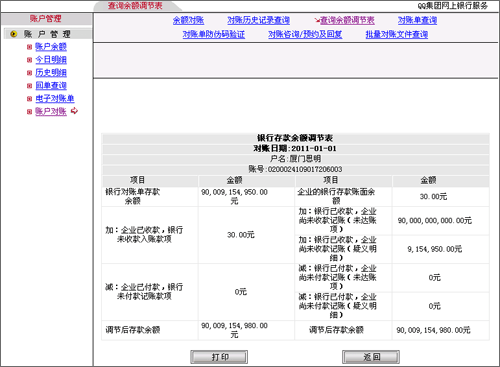Open the 今日明细 sidebar link

[51, 60]
